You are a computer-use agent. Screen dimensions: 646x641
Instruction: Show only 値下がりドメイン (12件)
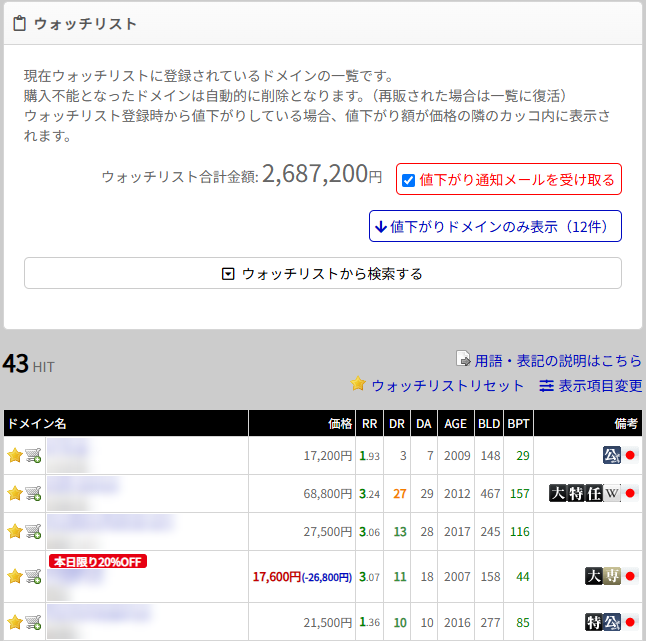pos(495,226)
